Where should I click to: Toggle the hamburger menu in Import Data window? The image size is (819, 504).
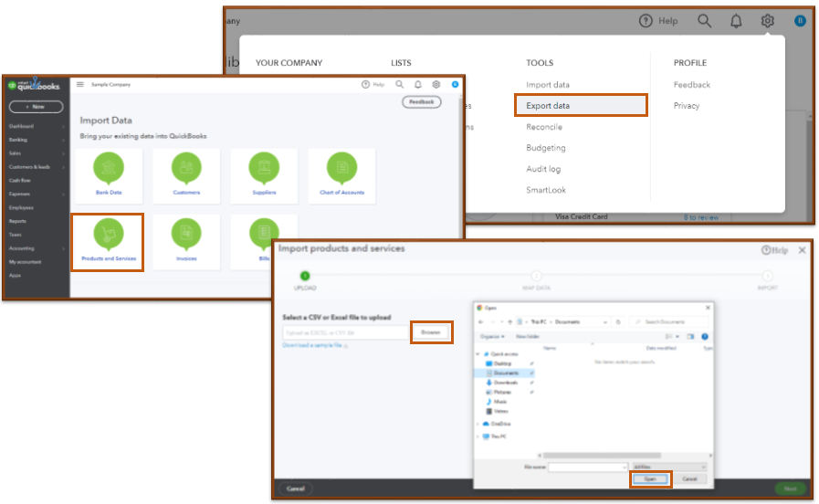(80, 84)
